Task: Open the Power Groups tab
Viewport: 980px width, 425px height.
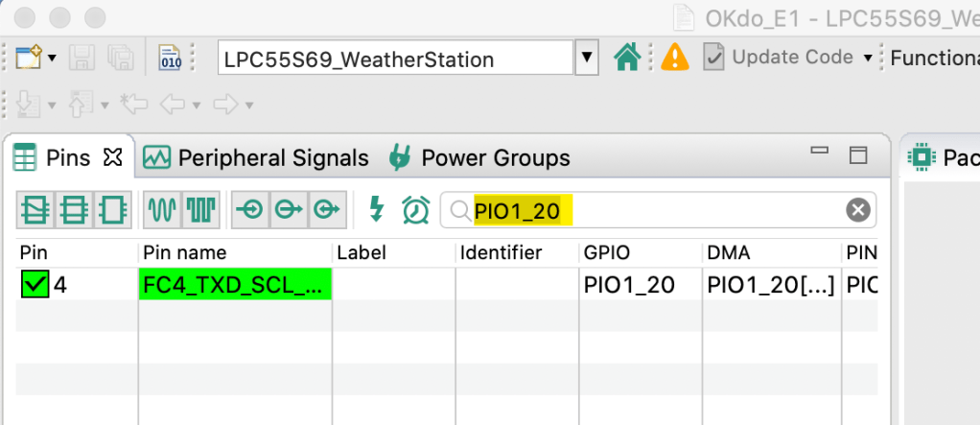Action: tap(479, 158)
